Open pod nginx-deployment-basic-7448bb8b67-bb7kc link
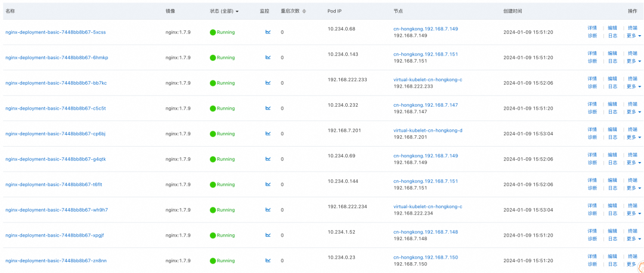 coord(56,83)
